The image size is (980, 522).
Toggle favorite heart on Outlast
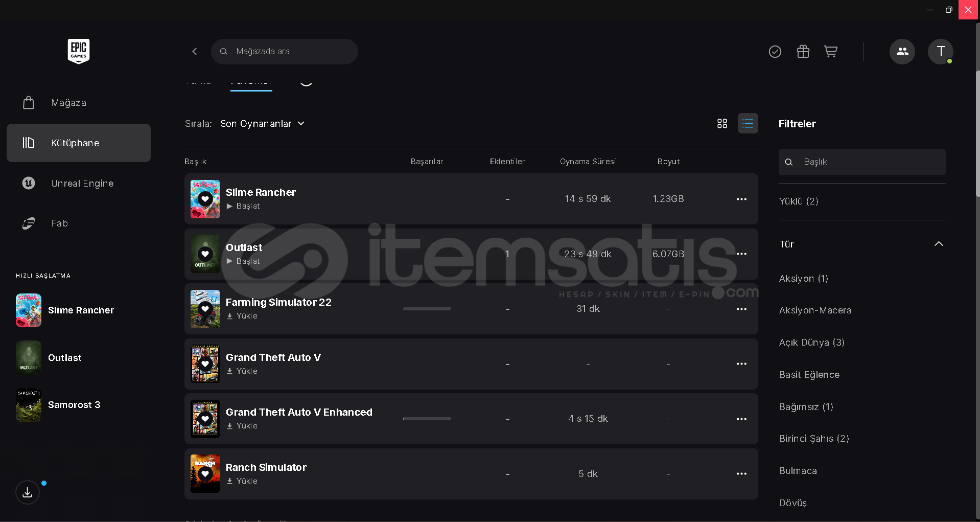(205, 254)
